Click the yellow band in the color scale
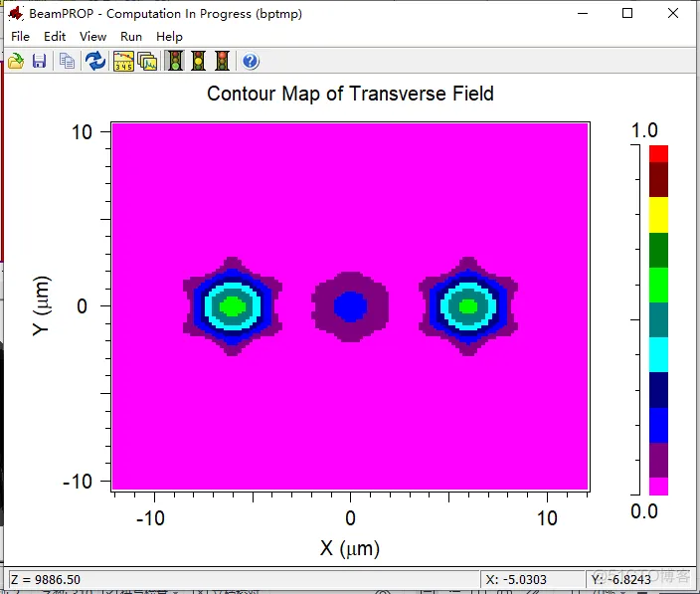 [658, 215]
